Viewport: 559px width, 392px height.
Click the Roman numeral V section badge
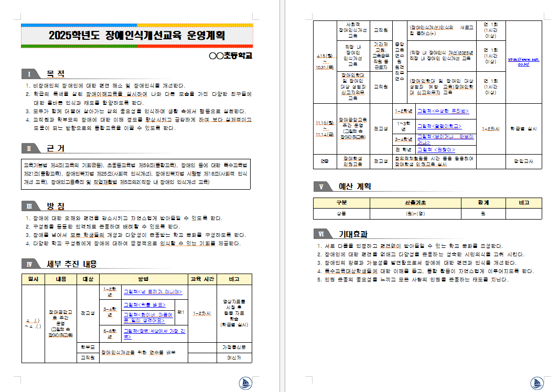[322, 187]
